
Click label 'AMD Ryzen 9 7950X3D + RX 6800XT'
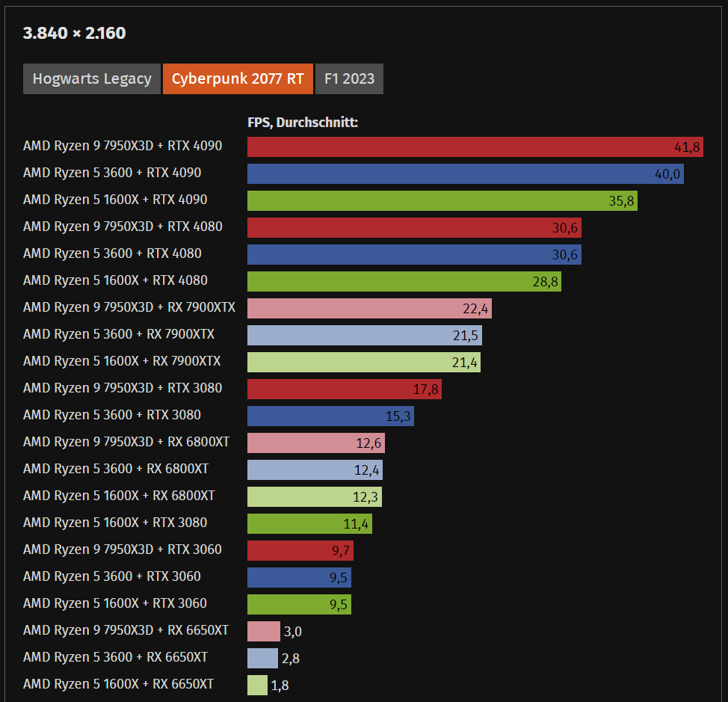[x=126, y=442]
